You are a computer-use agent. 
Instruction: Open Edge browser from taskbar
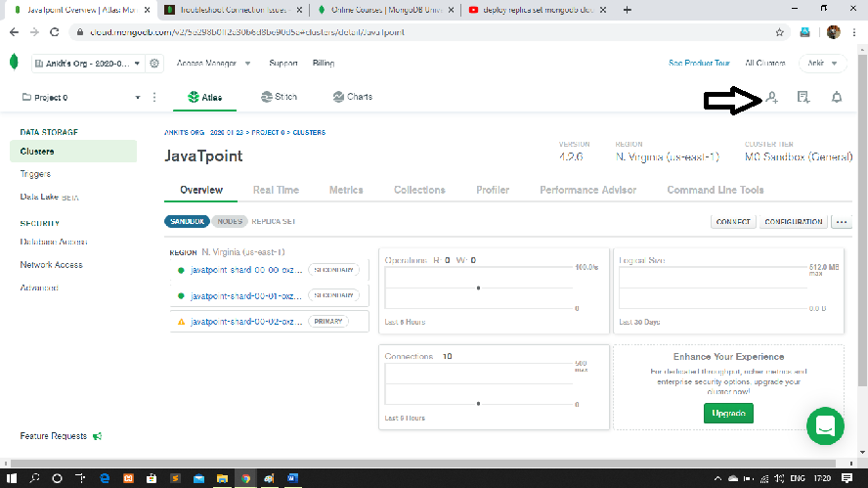click(105, 478)
